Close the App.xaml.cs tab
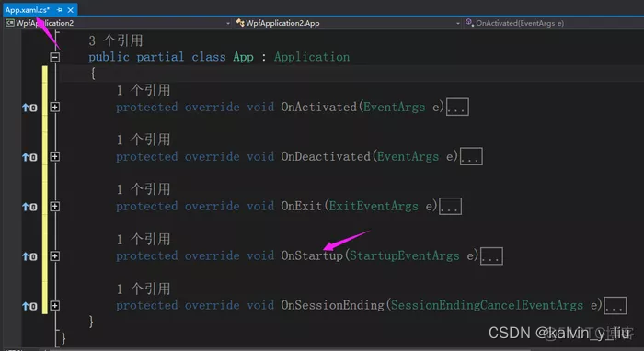The width and height of the screenshot is (644, 351). [70, 10]
